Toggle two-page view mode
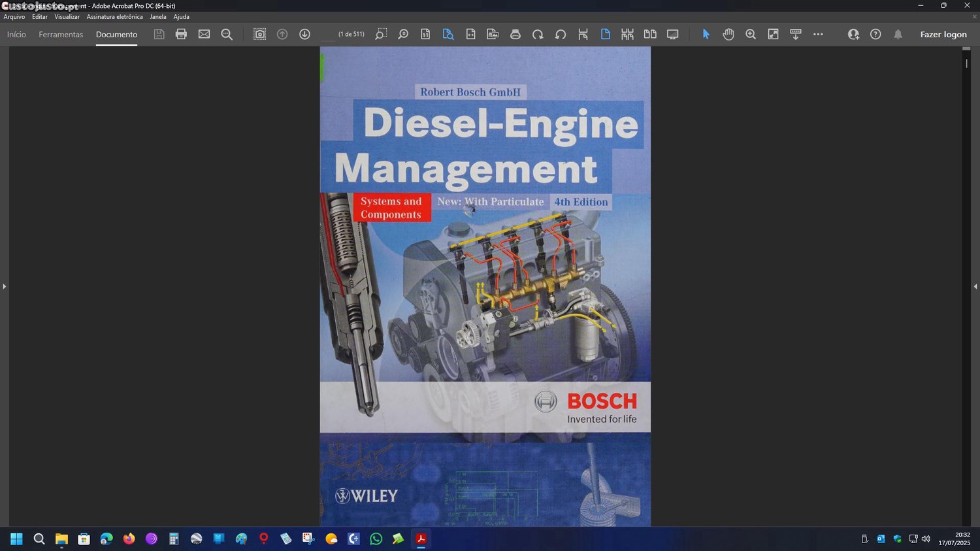This screenshot has height=551, width=980. pyautogui.click(x=650, y=34)
